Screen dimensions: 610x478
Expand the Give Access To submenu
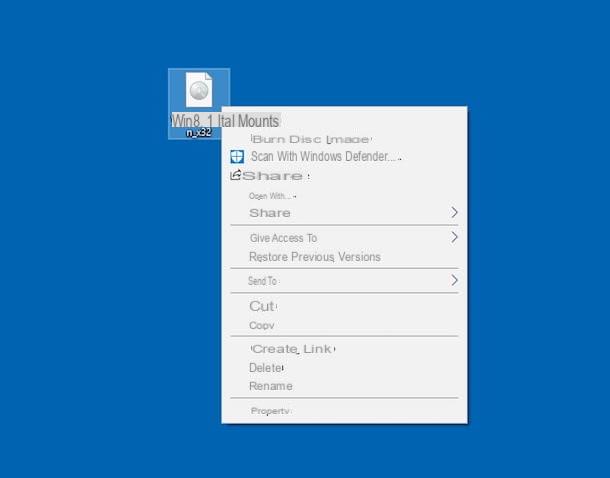coord(344,238)
